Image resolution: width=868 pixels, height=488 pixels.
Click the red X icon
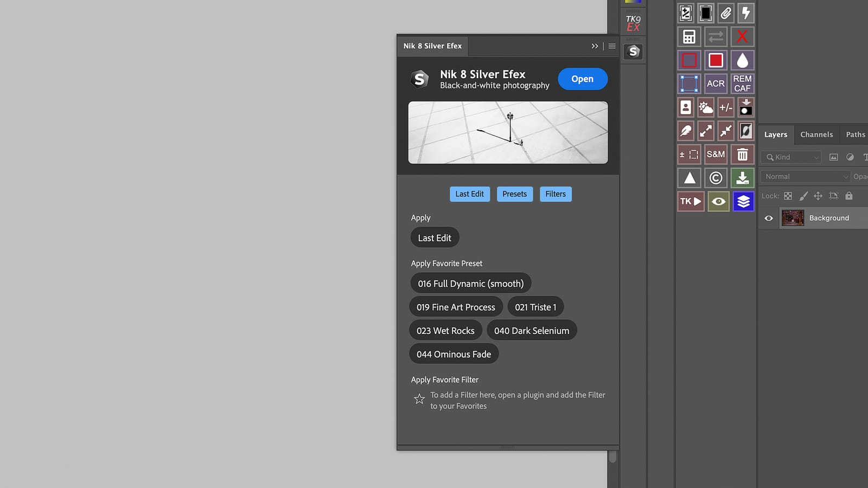(x=742, y=37)
